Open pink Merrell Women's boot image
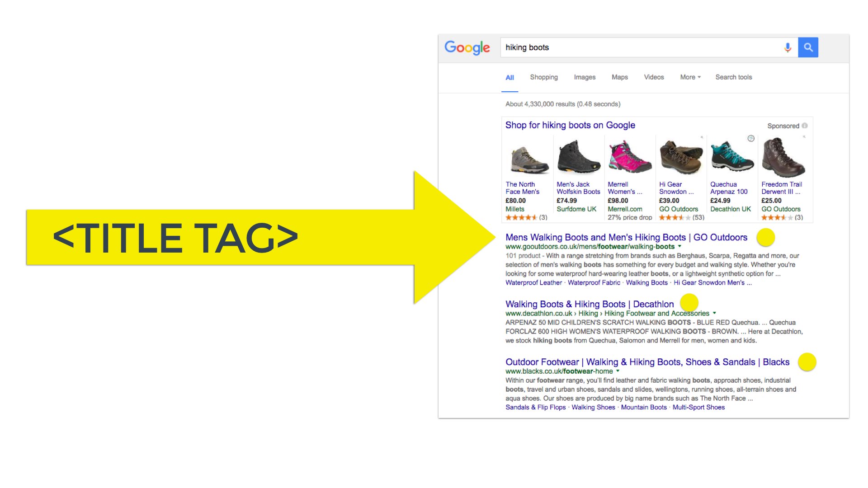The image size is (868, 488). pos(629,157)
